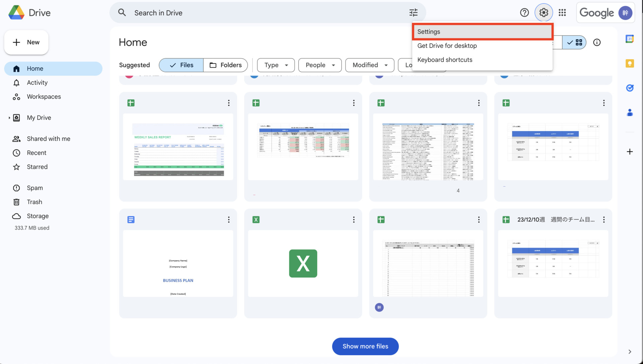Open the Modified filter dropdown
The height and width of the screenshot is (364, 643).
[x=369, y=65]
